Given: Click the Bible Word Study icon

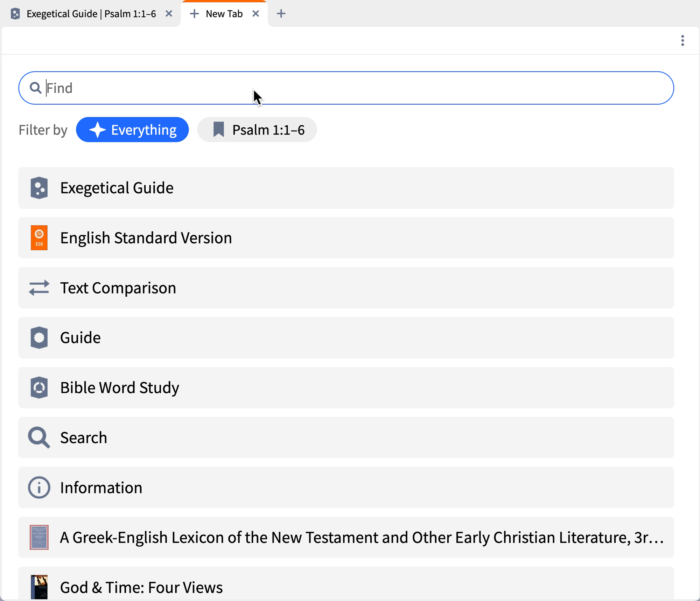Looking at the screenshot, I should (x=39, y=388).
